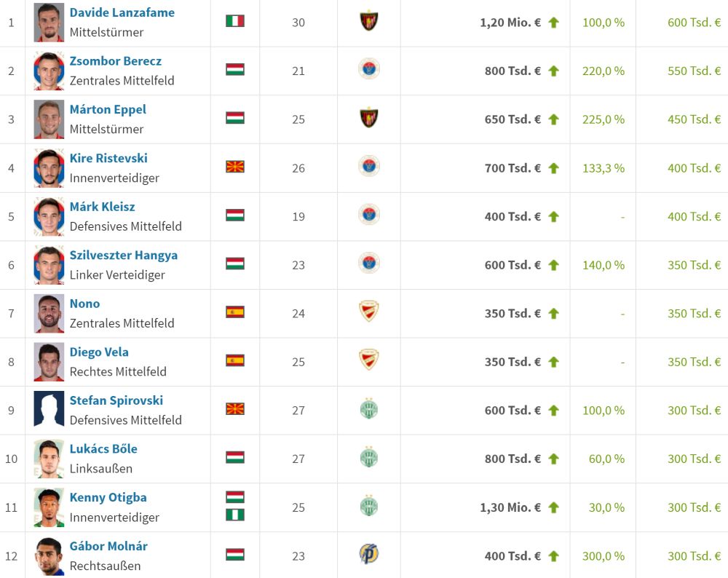Click Kenny Otigba's player photo
Viewport: 728px width, 578px height.
(49, 507)
